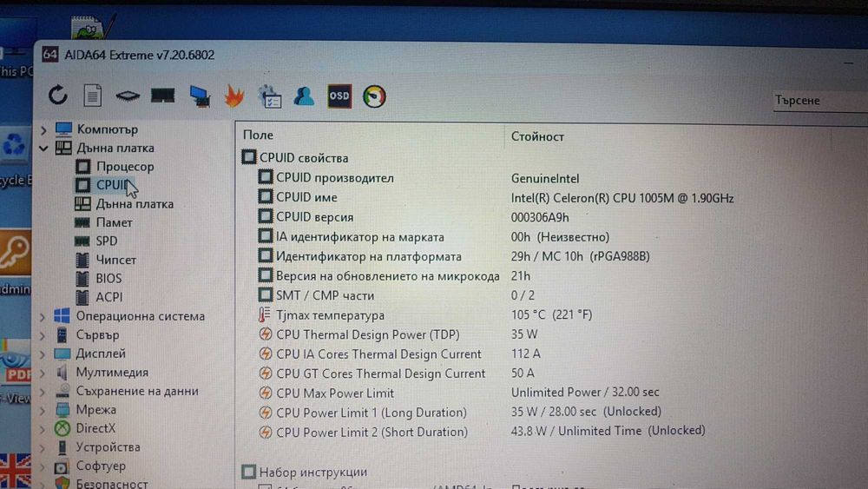Expand the Мрежа tree node
Viewport: 868px width, 489px height.
43,411
